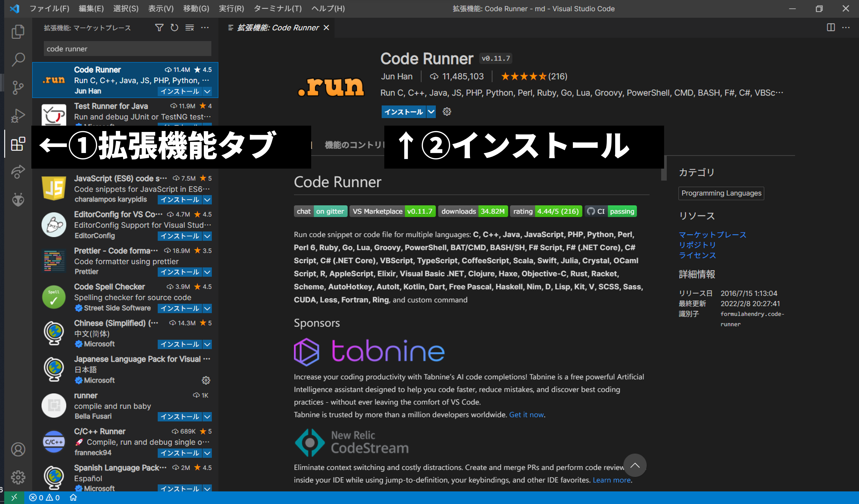Click the Tabnine sponsor logo
859x504 pixels.
click(x=369, y=352)
